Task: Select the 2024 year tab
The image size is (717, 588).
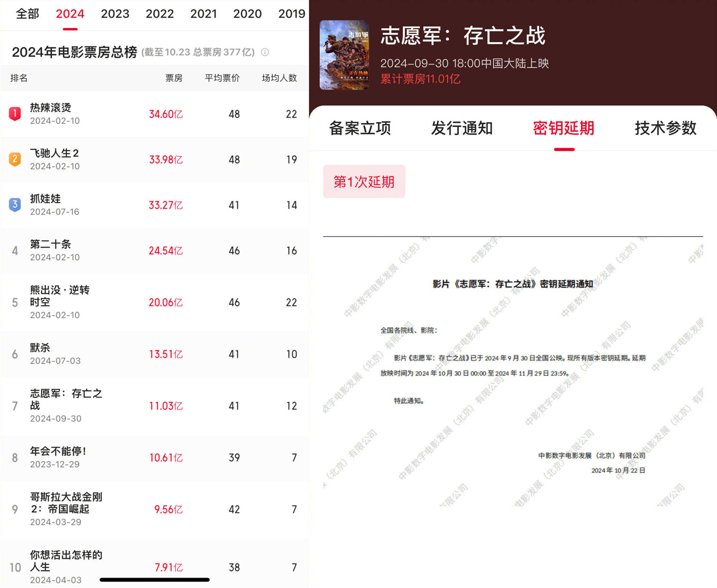Action: click(x=70, y=14)
